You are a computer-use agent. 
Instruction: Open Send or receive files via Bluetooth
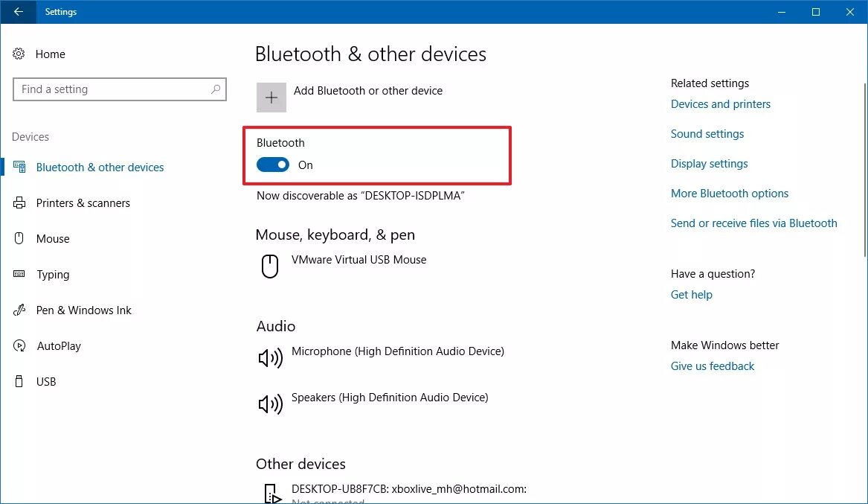point(753,223)
